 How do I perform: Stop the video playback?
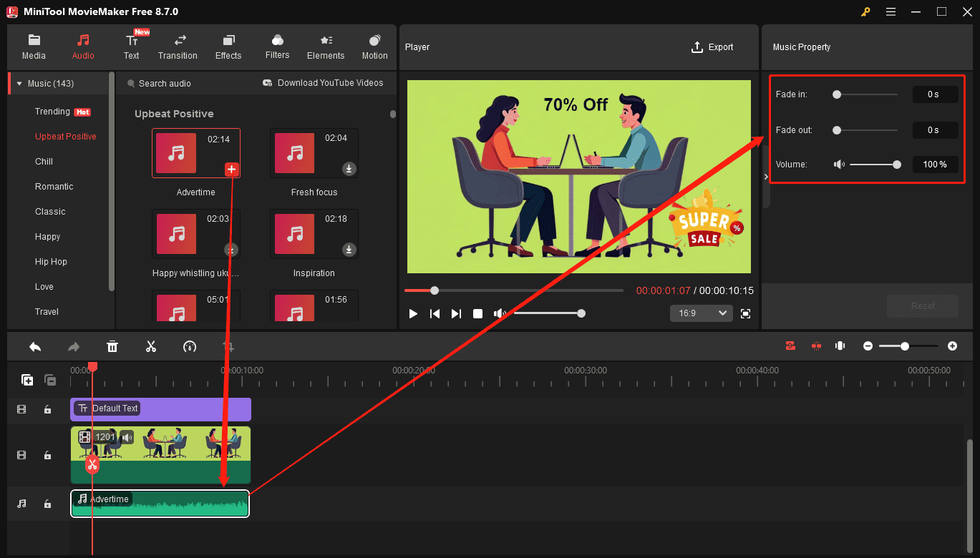click(477, 313)
